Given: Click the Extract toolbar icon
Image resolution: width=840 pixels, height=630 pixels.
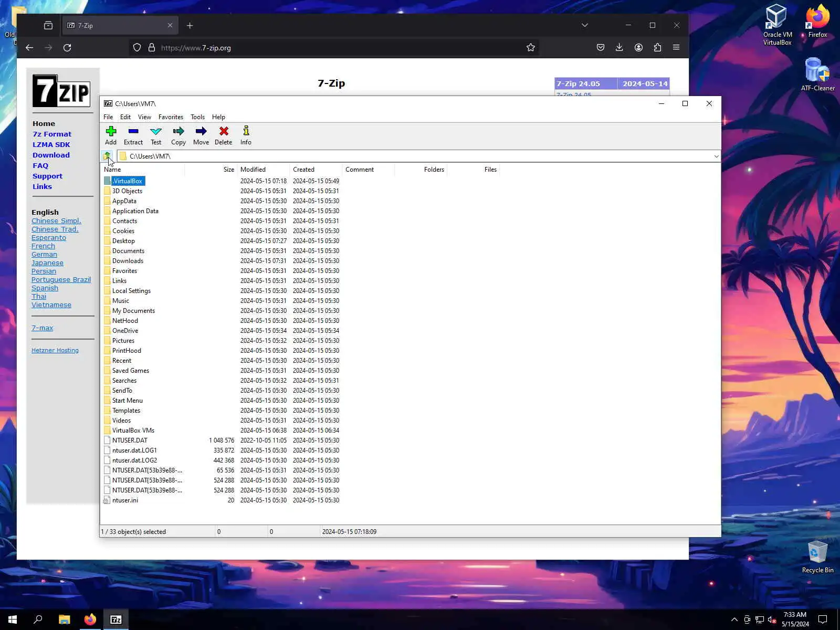Looking at the screenshot, I should pyautogui.click(x=133, y=135).
